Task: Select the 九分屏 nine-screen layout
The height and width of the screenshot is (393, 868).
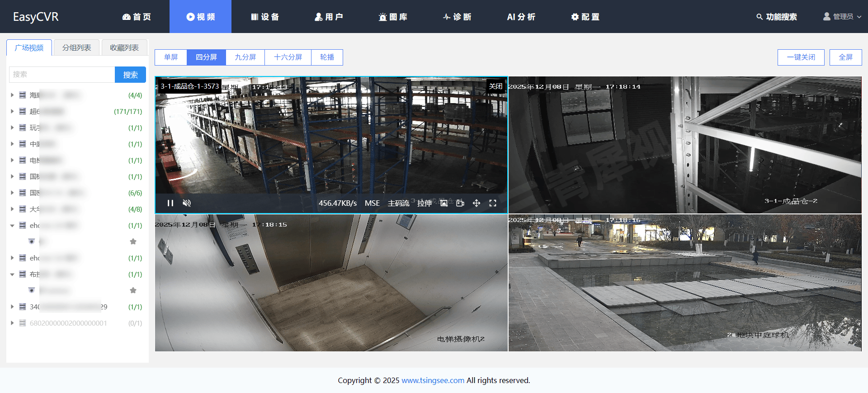Action: tap(245, 57)
